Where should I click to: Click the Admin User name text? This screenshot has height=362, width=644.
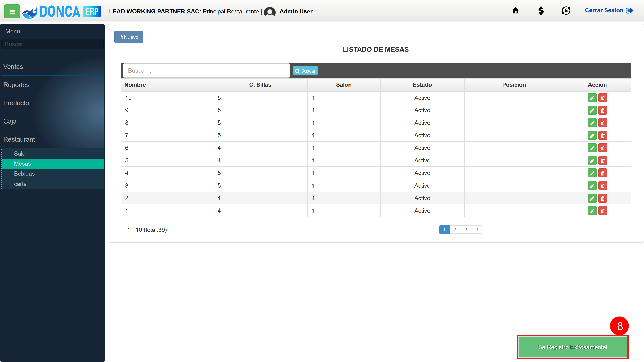(296, 12)
